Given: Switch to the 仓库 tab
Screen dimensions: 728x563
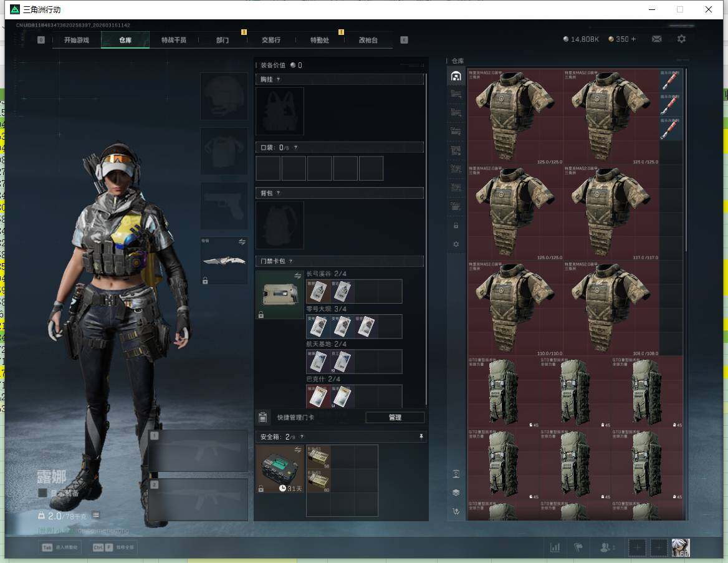Looking at the screenshot, I should pyautogui.click(x=125, y=40).
